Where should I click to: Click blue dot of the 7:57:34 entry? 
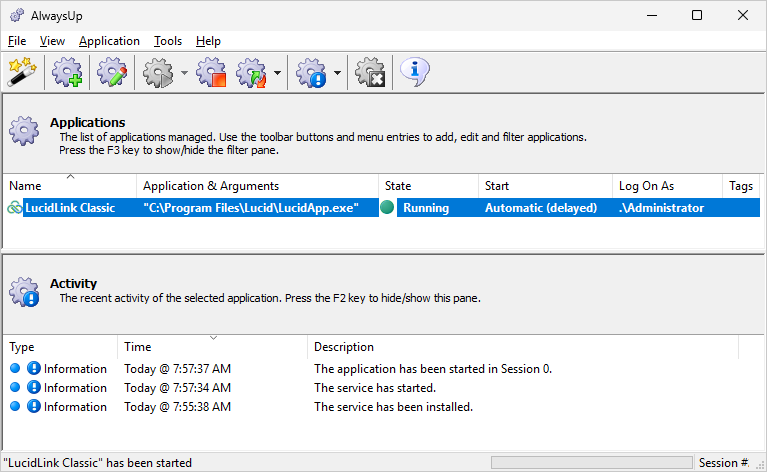[x=15, y=387]
